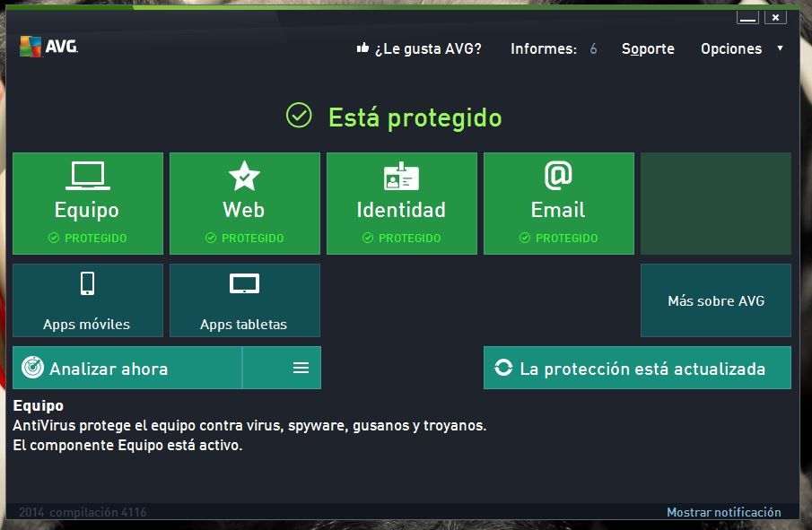Click the laptop icon in the Equipo tile
Viewport: 812px width, 530px height.
click(x=88, y=176)
